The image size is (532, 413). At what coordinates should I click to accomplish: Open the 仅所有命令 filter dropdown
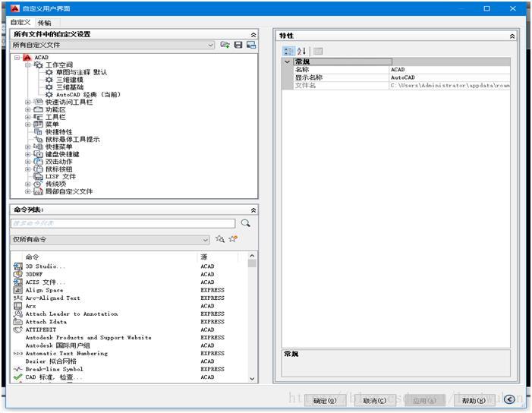(x=110, y=240)
